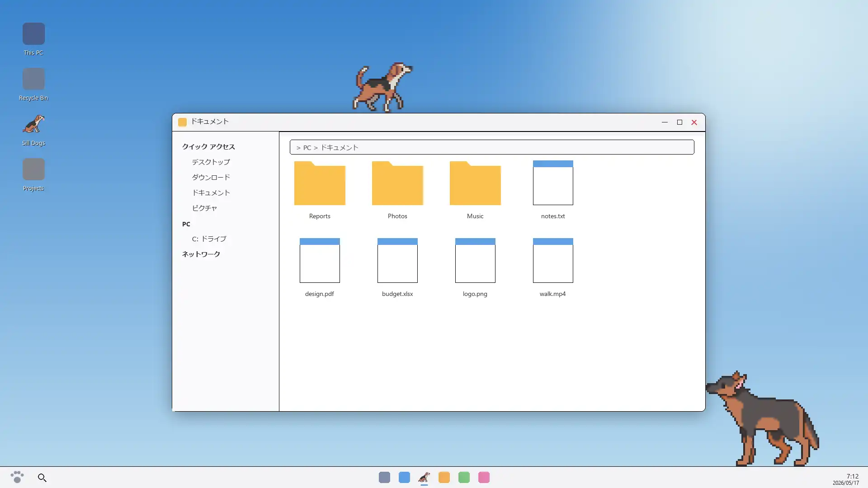The height and width of the screenshot is (488, 868).
Task: Click the Reports folder name
Action: click(320, 216)
